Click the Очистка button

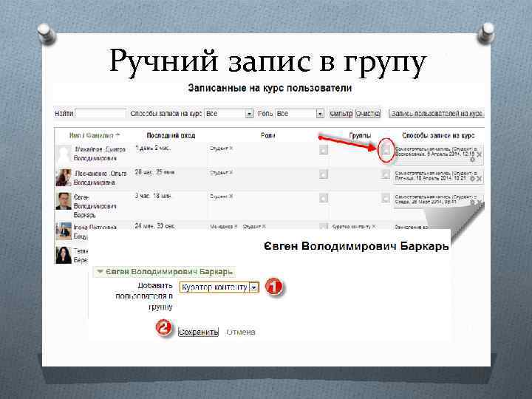pos(368,114)
